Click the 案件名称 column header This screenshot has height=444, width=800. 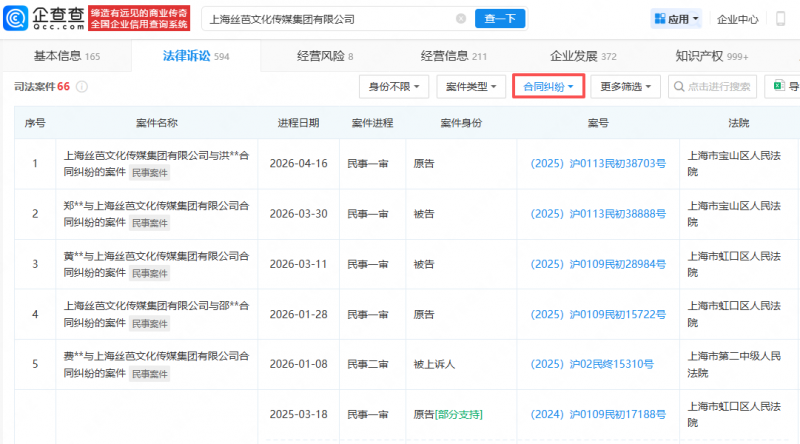coord(157,123)
